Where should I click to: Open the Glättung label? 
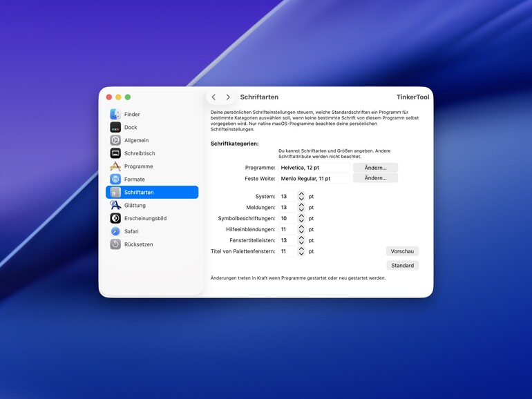[x=135, y=206]
